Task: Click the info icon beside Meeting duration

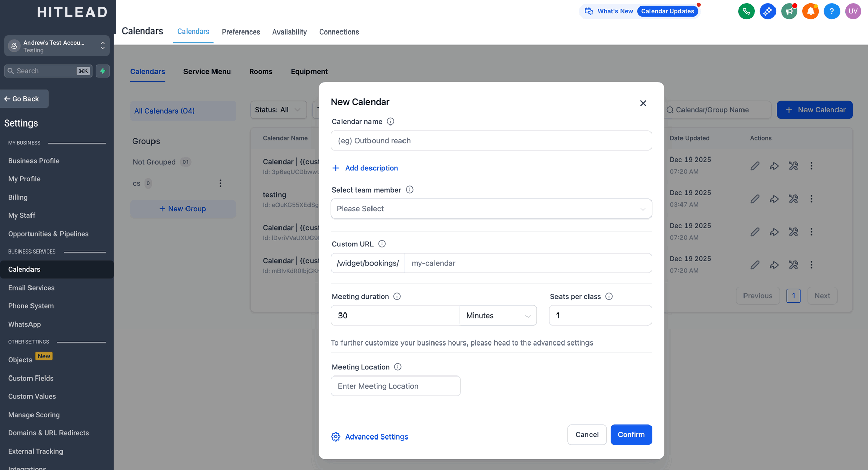Action: tap(397, 296)
